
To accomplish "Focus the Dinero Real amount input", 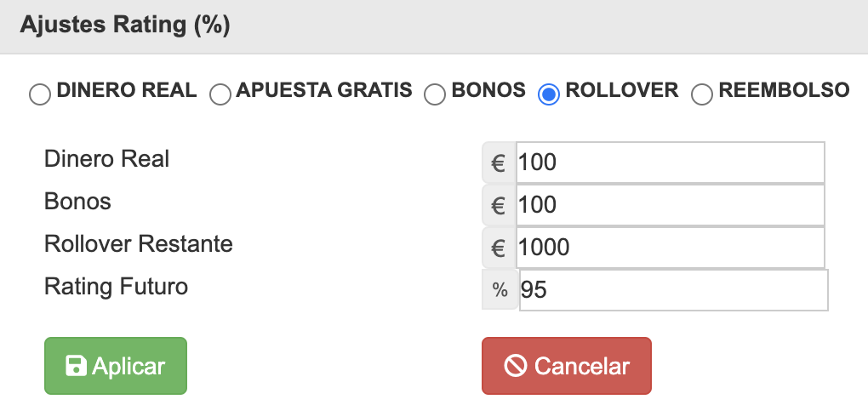I will 670,163.
